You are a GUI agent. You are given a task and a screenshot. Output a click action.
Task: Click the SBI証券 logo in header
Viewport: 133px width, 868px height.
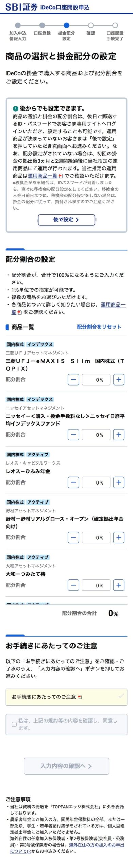pos(21,7)
